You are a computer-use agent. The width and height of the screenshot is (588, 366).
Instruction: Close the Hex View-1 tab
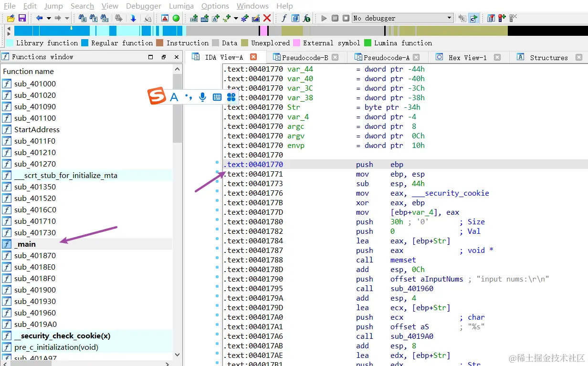pos(497,57)
